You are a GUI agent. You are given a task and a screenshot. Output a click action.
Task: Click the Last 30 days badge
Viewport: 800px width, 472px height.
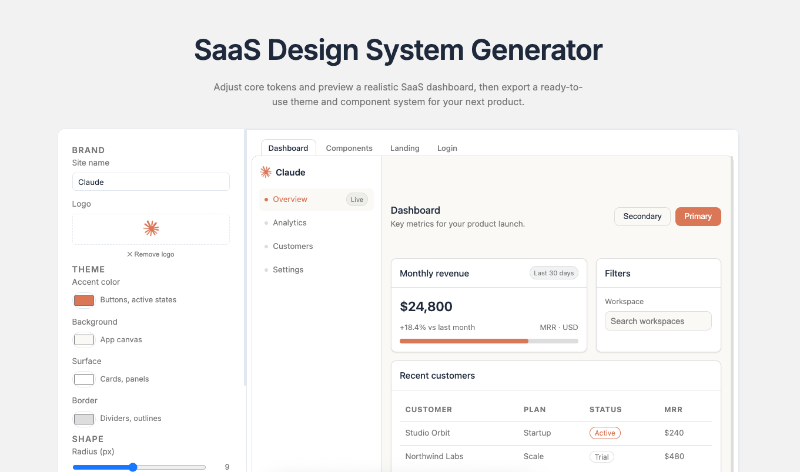point(554,273)
